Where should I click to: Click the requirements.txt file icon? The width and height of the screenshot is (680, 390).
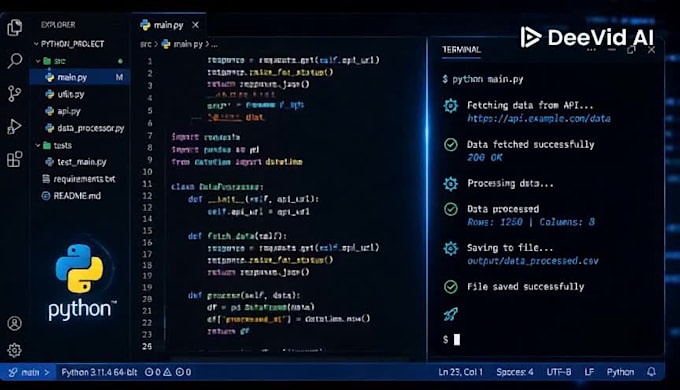(x=46, y=179)
